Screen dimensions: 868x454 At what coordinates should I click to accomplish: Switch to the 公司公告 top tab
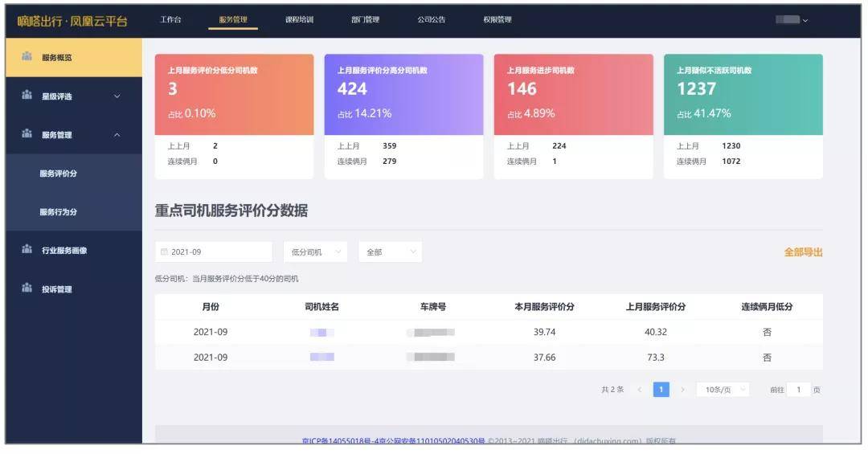tap(432, 20)
